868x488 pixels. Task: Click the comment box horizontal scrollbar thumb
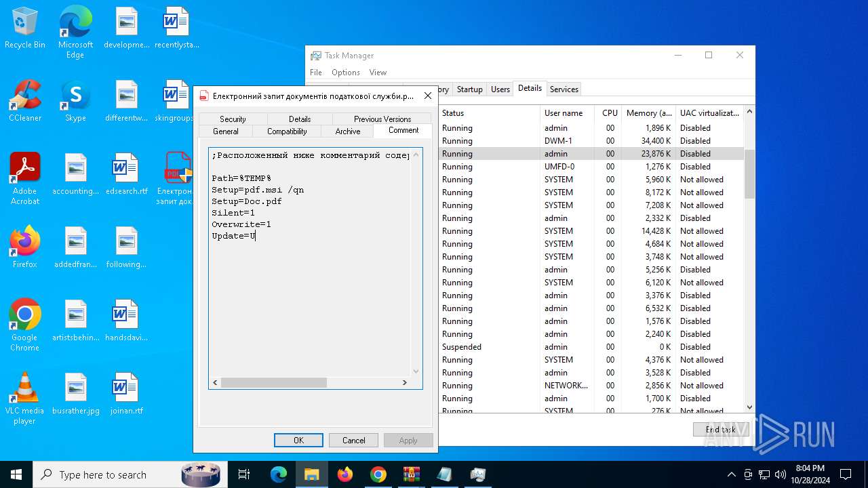(x=273, y=383)
